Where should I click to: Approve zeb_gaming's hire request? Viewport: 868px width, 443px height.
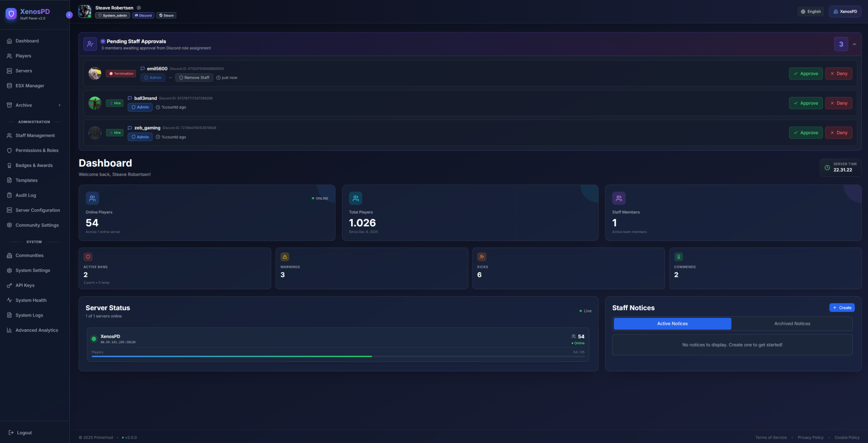click(x=806, y=133)
